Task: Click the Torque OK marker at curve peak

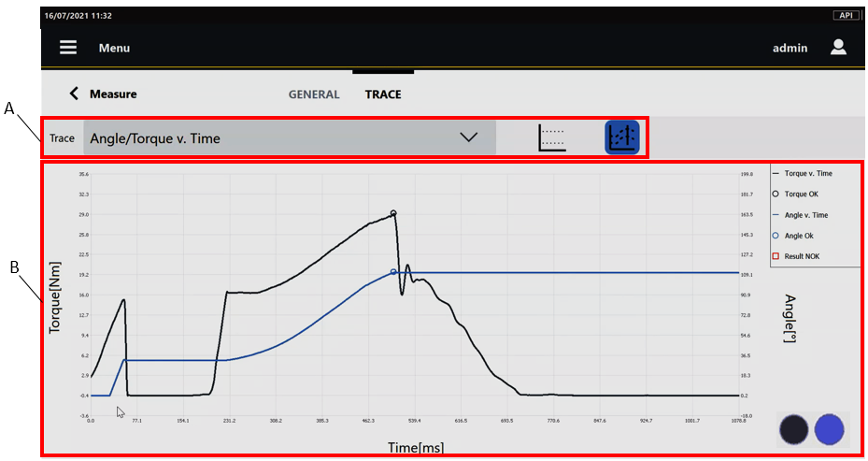Action: [x=393, y=213]
